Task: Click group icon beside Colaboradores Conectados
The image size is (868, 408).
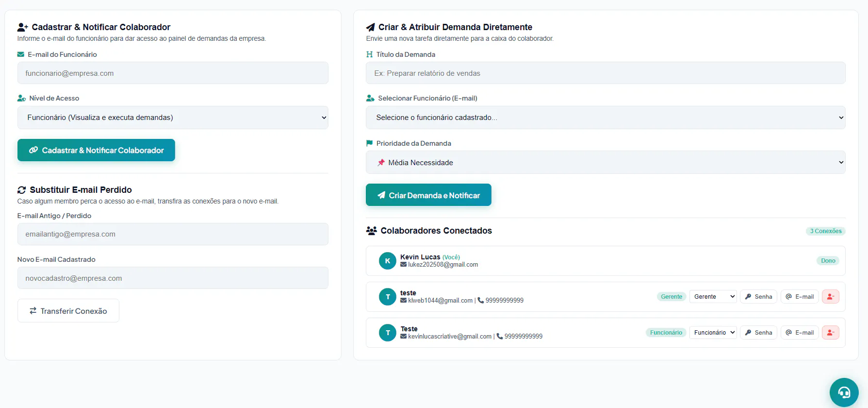Action: coord(372,231)
